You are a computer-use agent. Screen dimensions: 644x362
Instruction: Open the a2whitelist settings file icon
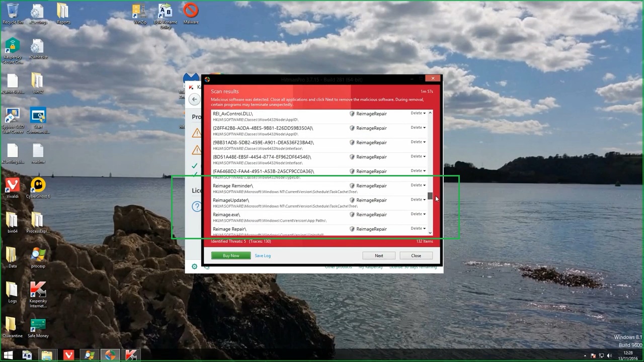click(38, 49)
